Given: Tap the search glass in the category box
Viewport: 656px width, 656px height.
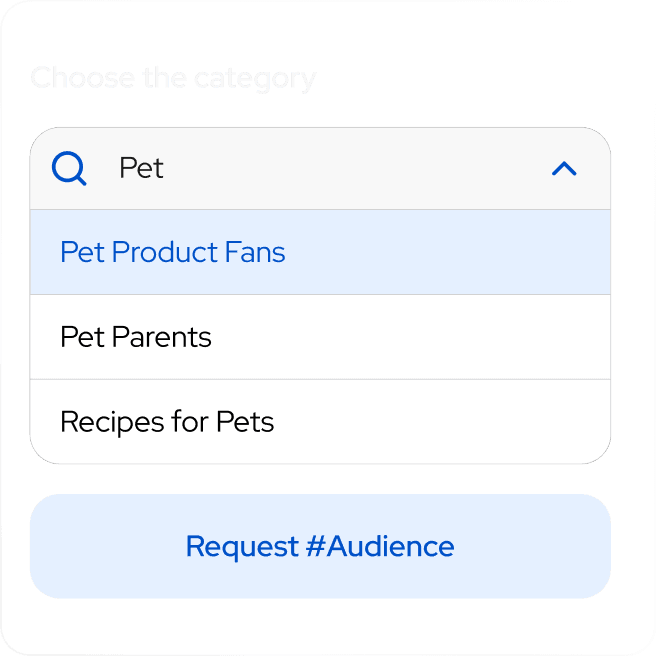Looking at the screenshot, I should pos(69,169).
